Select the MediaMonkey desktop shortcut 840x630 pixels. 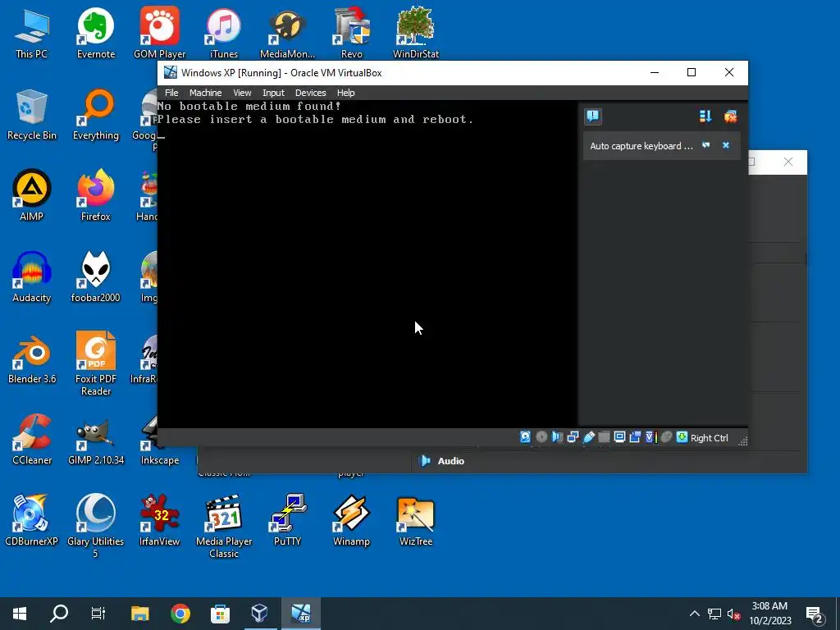click(288, 33)
